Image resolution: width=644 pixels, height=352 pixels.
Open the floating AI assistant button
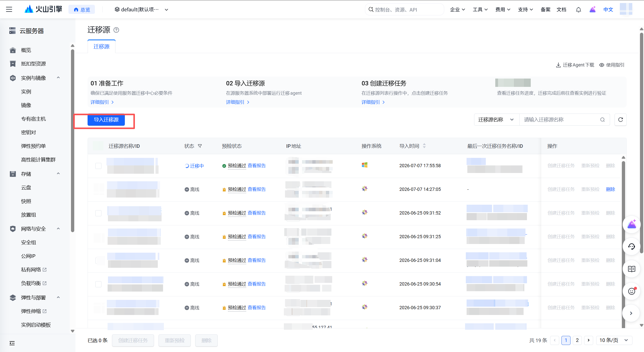(631, 224)
